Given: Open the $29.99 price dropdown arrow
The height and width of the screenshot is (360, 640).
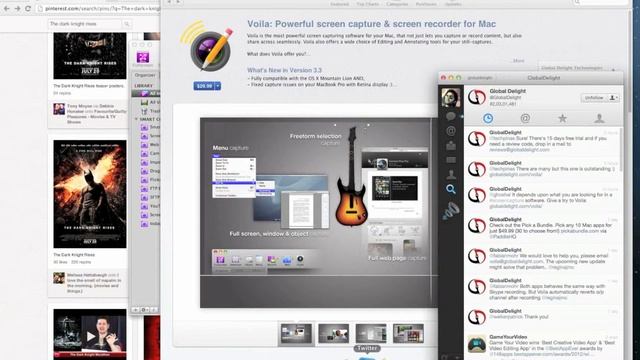Looking at the screenshot, I should [x=218, y=86].
